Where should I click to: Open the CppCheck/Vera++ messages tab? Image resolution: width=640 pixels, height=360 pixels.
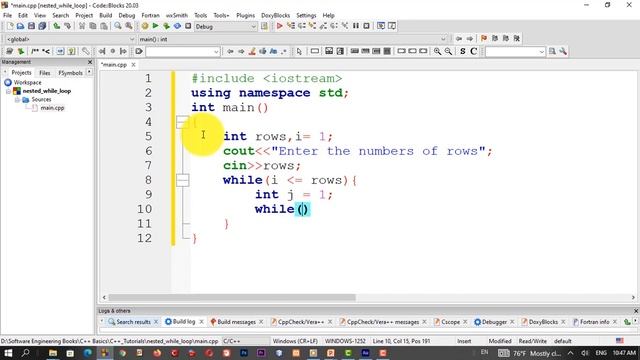(383, 322)
